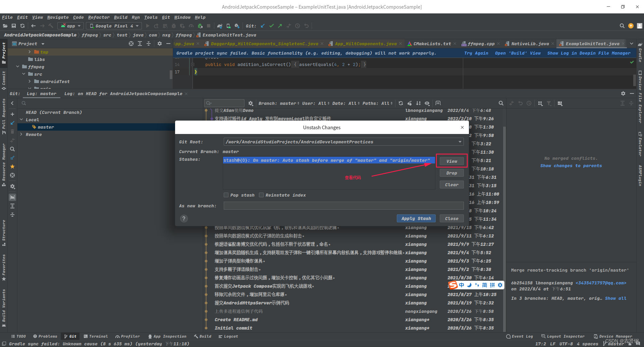
Task: Enable the Reinstate index checkbox
Action: pos(261,195)
